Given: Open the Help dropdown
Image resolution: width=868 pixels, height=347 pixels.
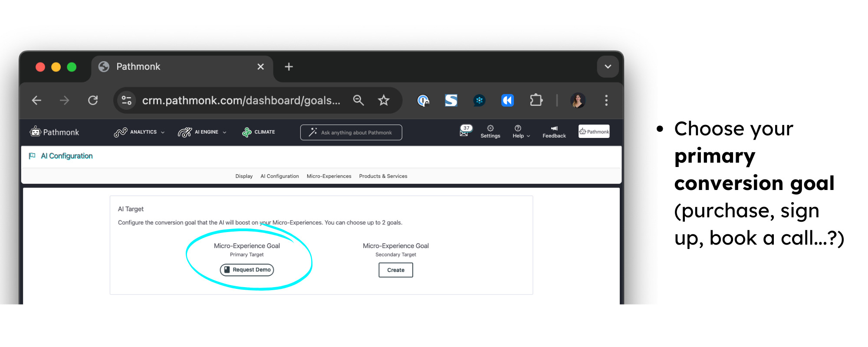Looking at the screenshot, I should click(x=521, y=131).
